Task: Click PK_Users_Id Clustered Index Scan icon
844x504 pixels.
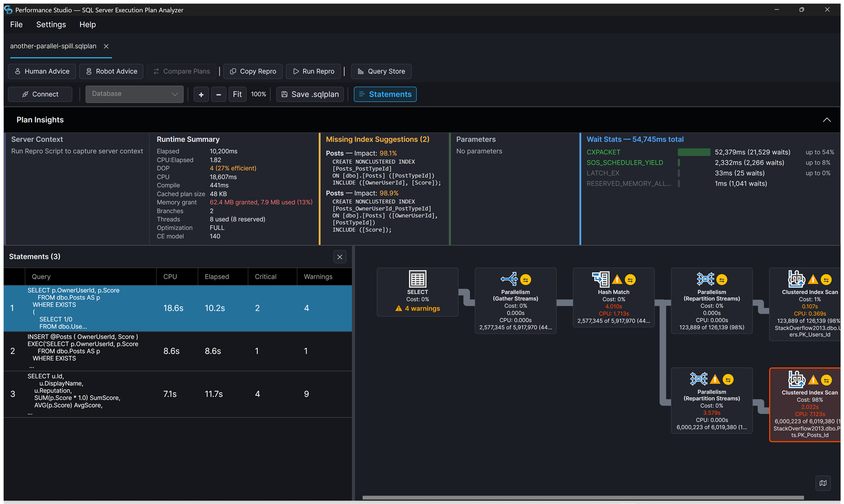Action: point(796,279)
